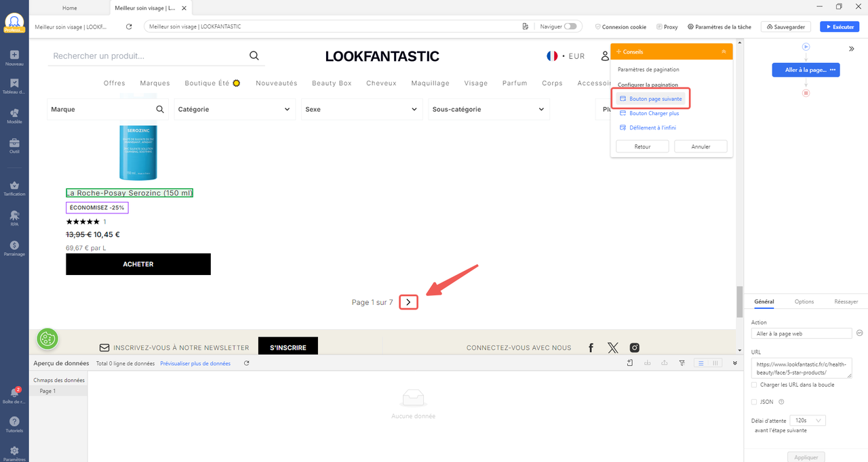868x462 pixels.
Task: Open Prévisualiser plus de données link
Action: pyautogui.click(x=195, y=364)
